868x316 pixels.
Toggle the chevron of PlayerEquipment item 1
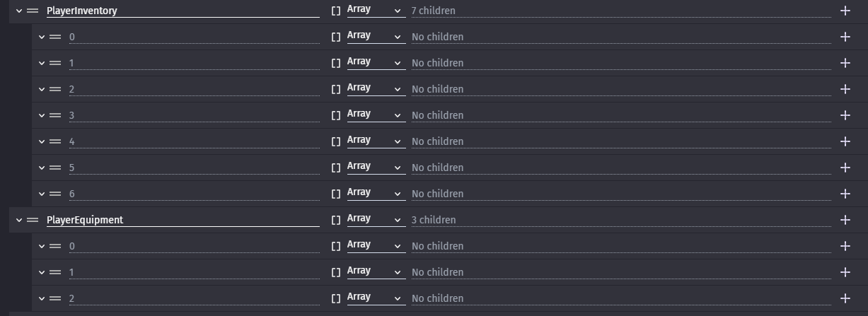tap(42, 272)
